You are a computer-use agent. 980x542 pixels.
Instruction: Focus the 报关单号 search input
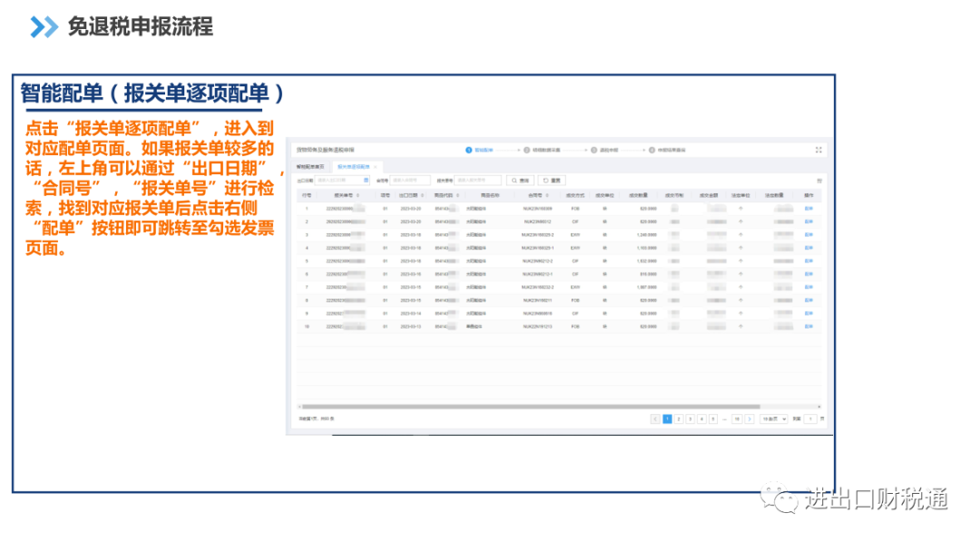(477, 180)
